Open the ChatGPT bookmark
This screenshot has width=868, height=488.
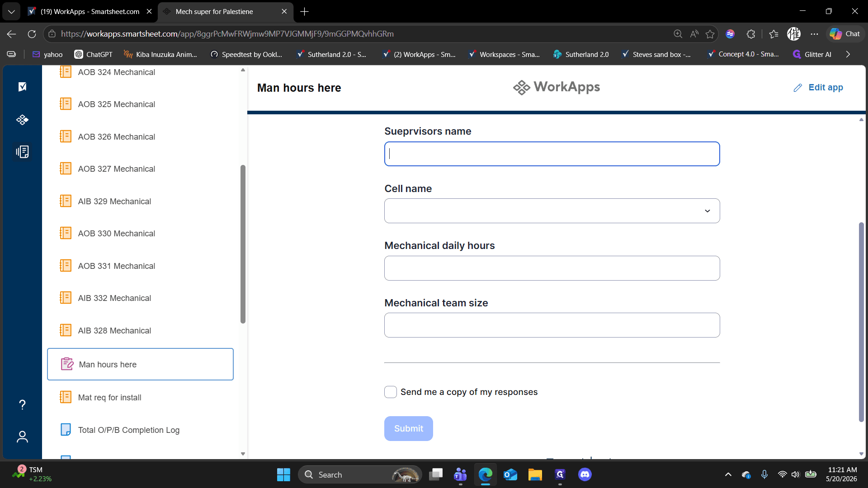pos(94,54)
